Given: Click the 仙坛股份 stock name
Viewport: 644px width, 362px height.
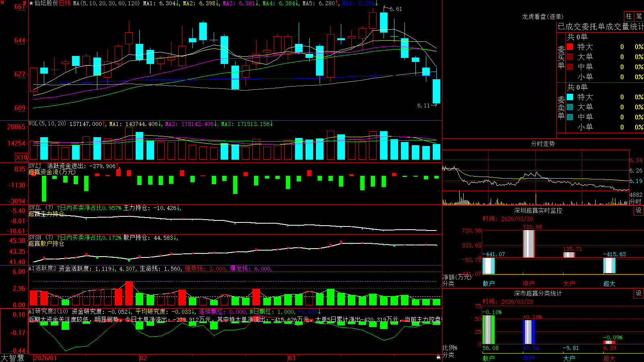Looking at the screenshot, I should tap(46, 3).
